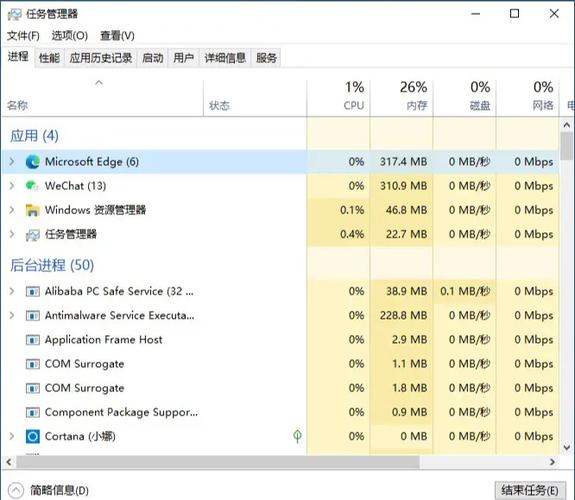Screen dimensions: 575x500
Task: Click the Windows 资源管理器 folder icon
Action: point(32,210)
